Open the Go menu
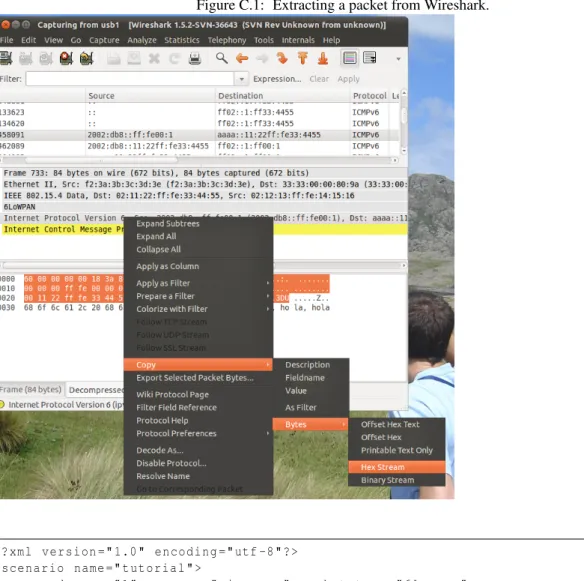The image size is (584, 581). pyautogui.click(x=76, y=40)
